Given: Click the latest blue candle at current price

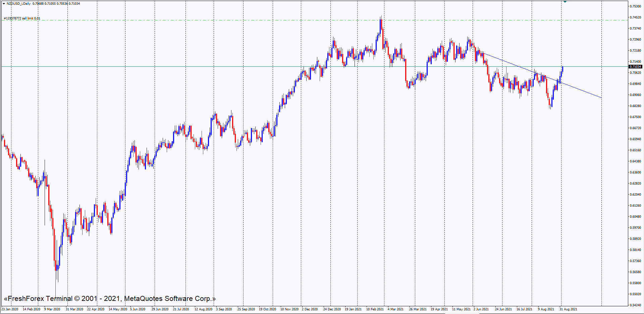Looking at the screenshot, I should click(562, 69).
